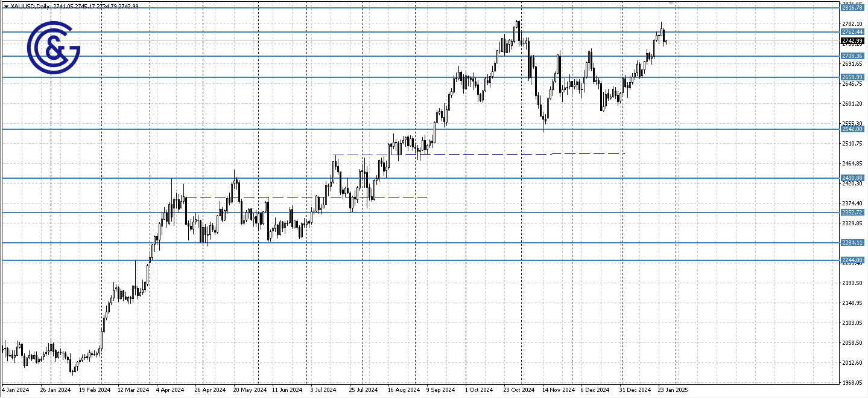Click the black current price tag 2742.99
Screen dimensions: 868x398
(854, 41)
